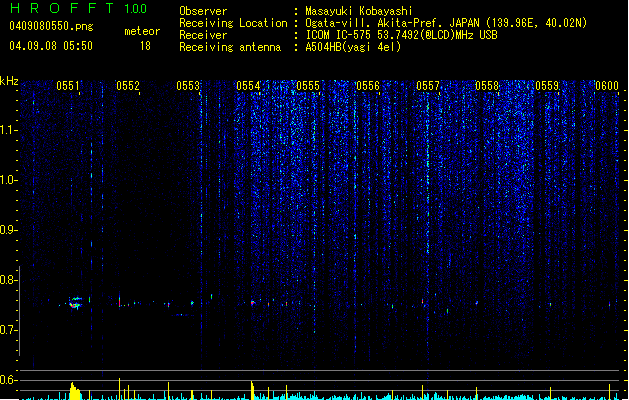Click the kHz axis unit label
This screenshot has width=629, height=400.
coord(9,81)
